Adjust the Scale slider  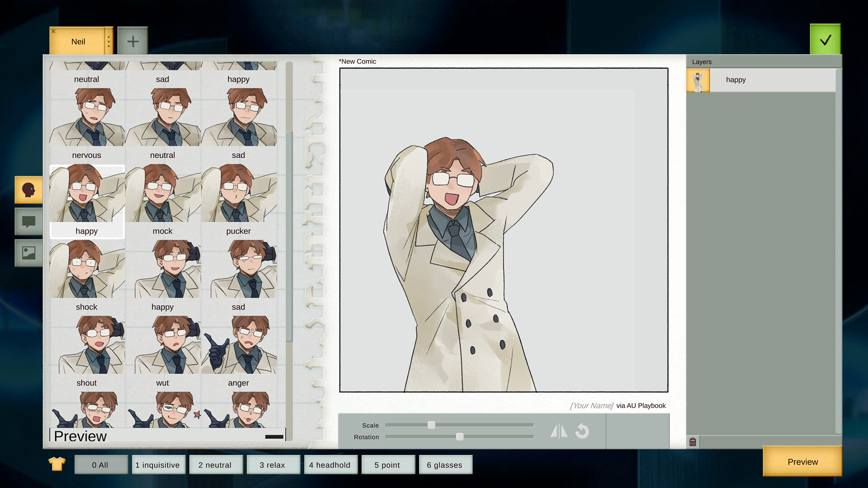(x=431, y=425)
